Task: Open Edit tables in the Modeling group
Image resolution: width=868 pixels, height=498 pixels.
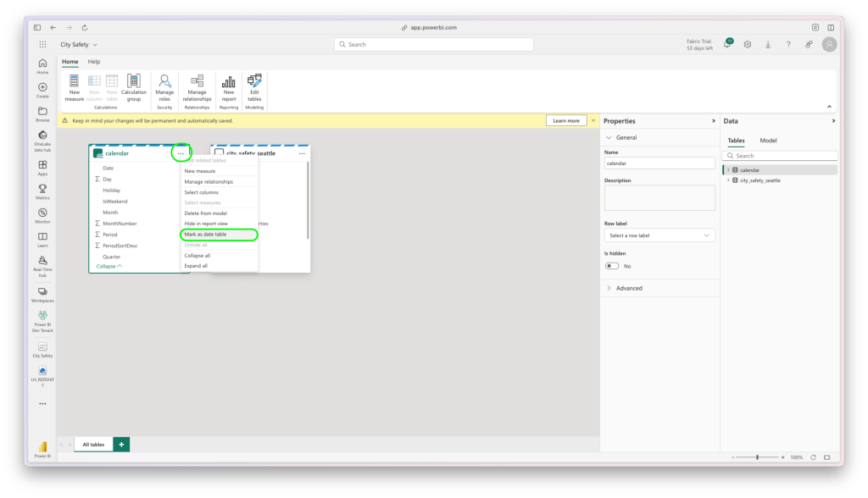Action: [x=254, y=82]
